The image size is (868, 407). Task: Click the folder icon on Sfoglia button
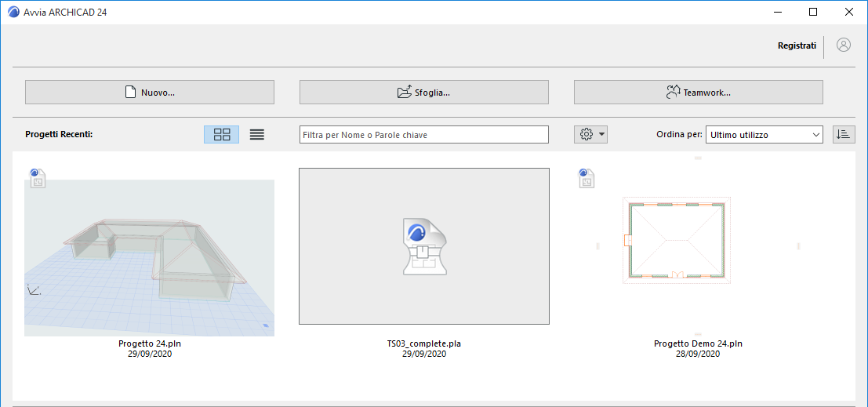tap(405, 93)
